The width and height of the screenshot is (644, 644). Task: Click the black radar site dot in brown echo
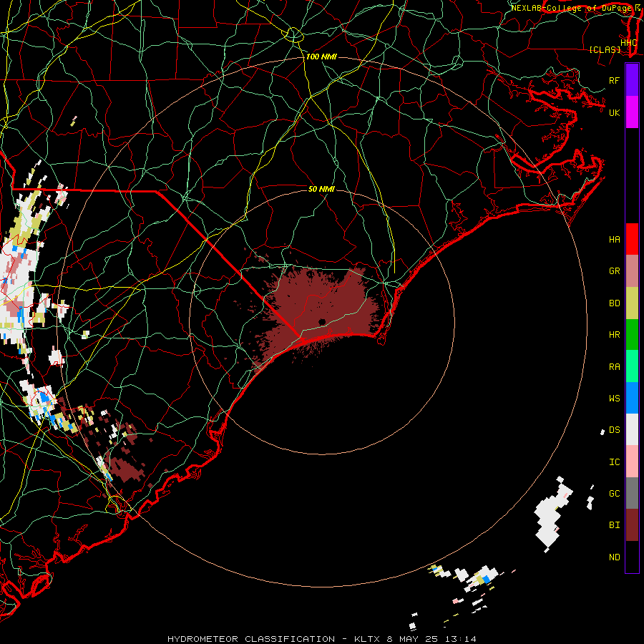coord(322,321)
